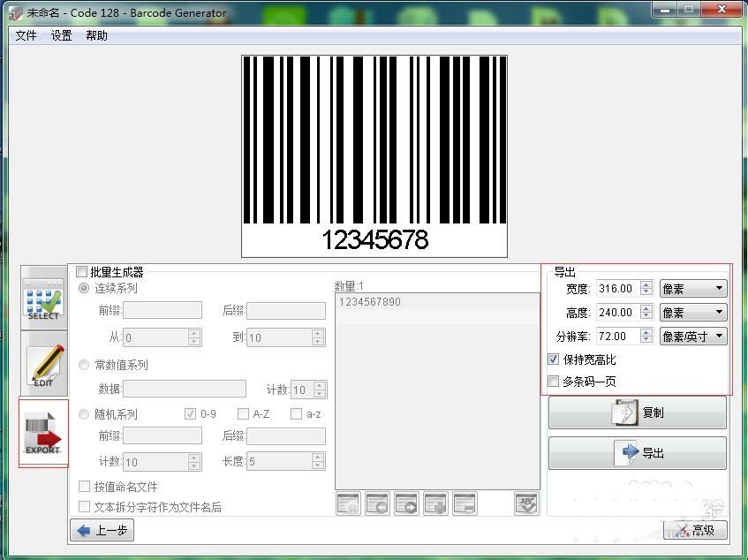Click the next record arrow icon

408,503
